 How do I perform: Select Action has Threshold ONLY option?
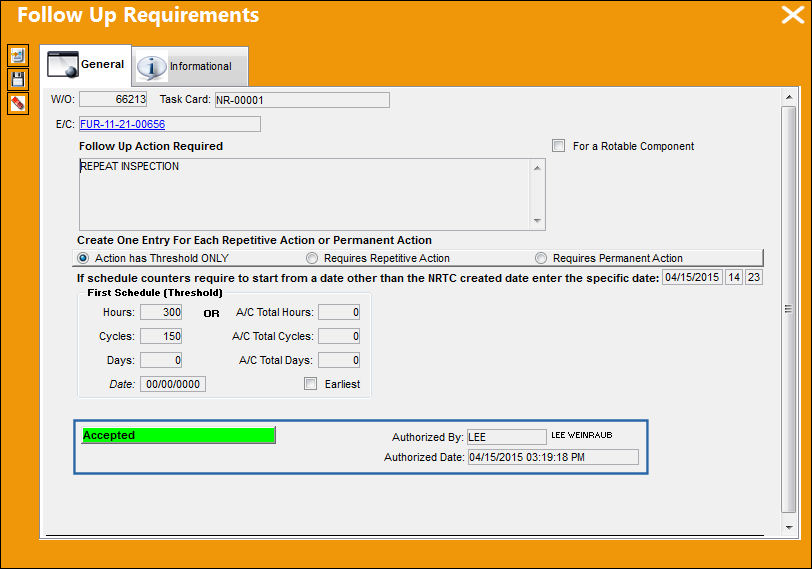tap(83, 258)
